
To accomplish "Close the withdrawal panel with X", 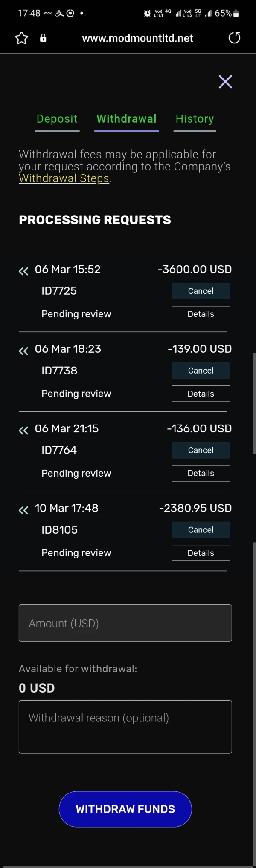I will pos(225,81).
